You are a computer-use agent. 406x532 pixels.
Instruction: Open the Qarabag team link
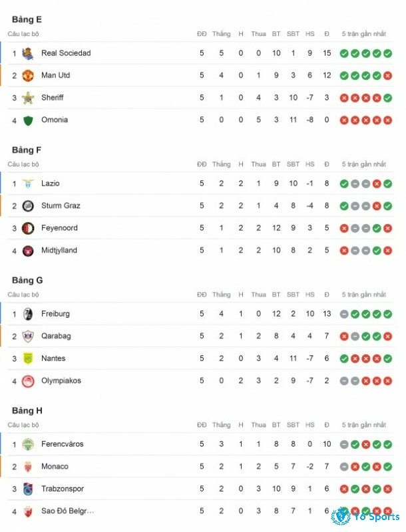(56, 336)
